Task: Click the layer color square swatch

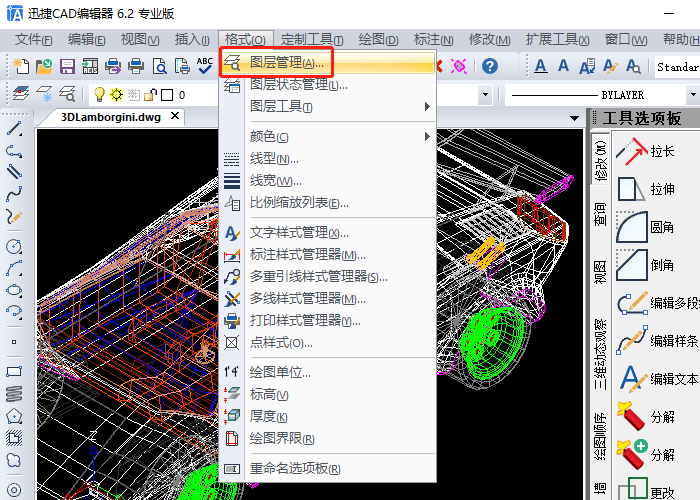Action: [167, 95]
